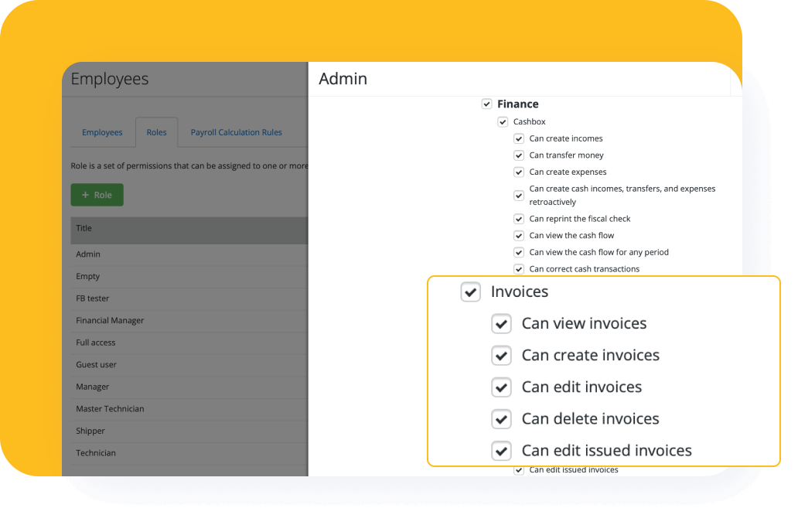The image size is (798, 532).
Task: Switch to the Employees tab
Action: [102, 132]
